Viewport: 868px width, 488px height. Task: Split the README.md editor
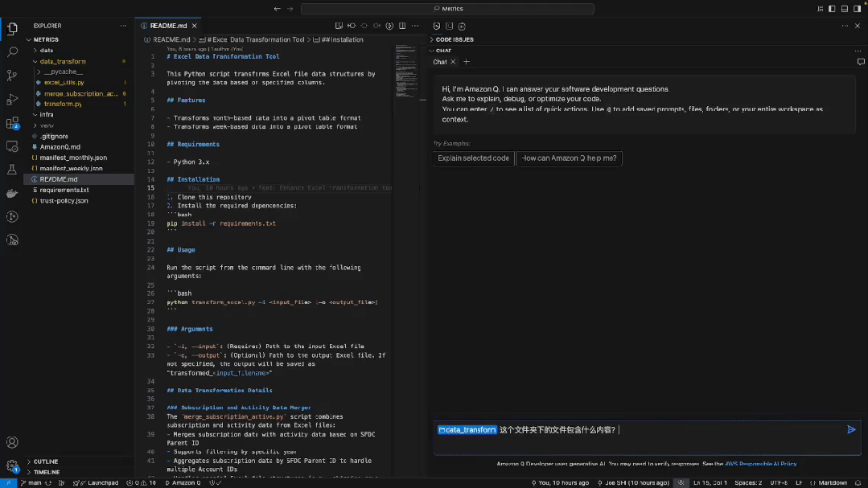[x=402, y=26]
